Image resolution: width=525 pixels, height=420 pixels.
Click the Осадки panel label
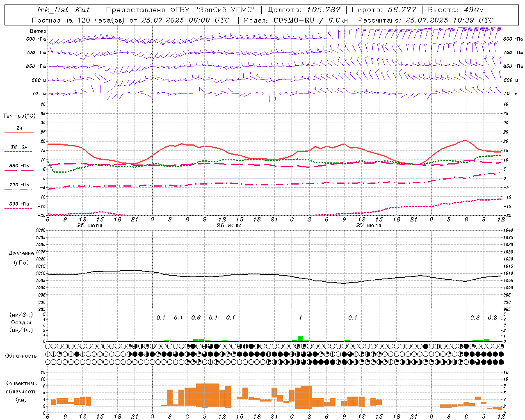pyautogui.click(x=21, y=322)
